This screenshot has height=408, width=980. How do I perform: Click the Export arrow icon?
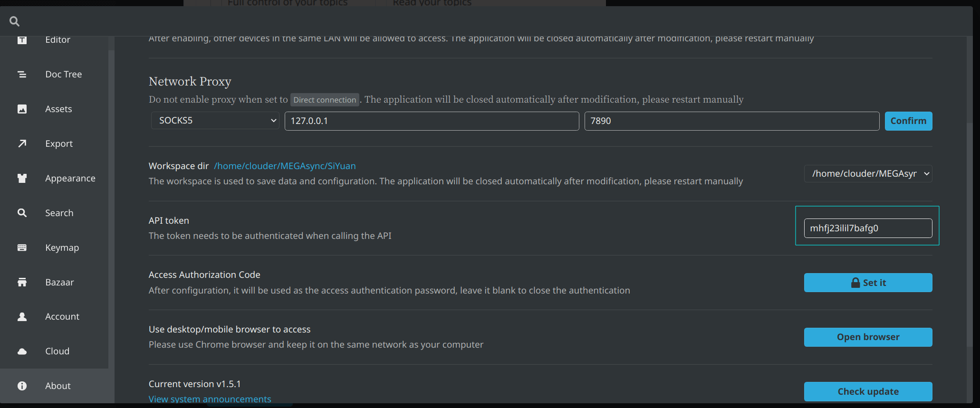tap(22, 143)
